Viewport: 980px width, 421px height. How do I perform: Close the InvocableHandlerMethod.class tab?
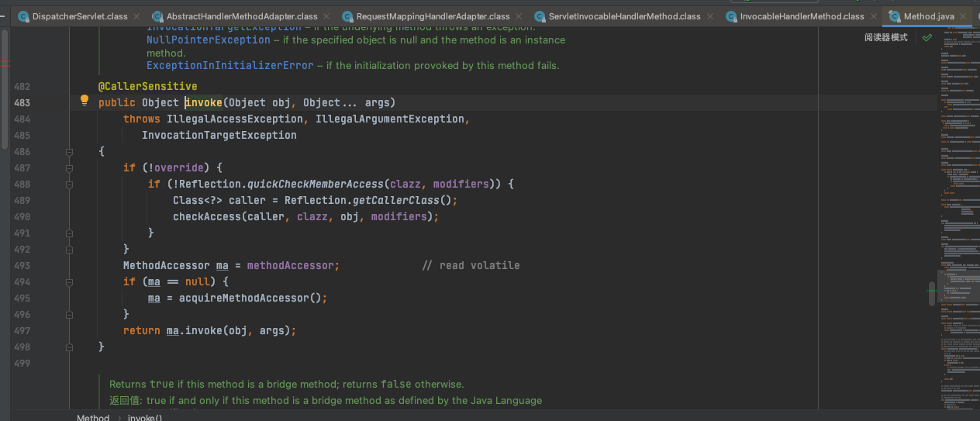coord(873,16)
